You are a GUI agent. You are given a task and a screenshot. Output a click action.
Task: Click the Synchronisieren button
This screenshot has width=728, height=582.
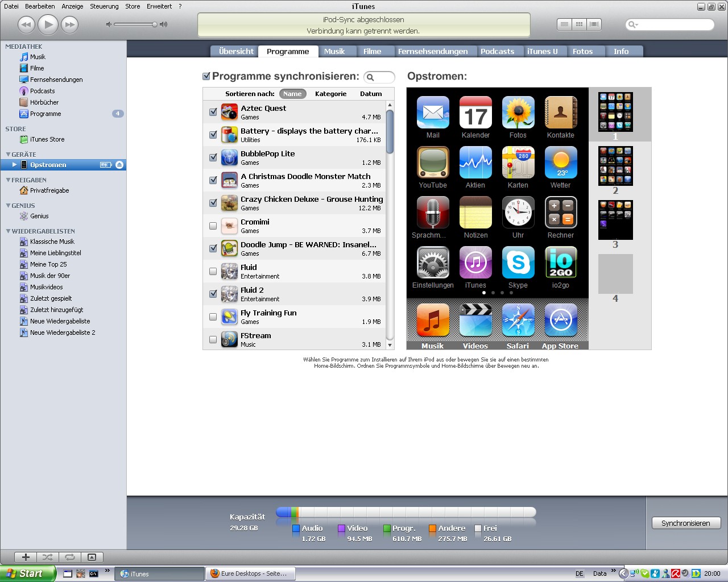pyautogui.click(x=686, y=523)
